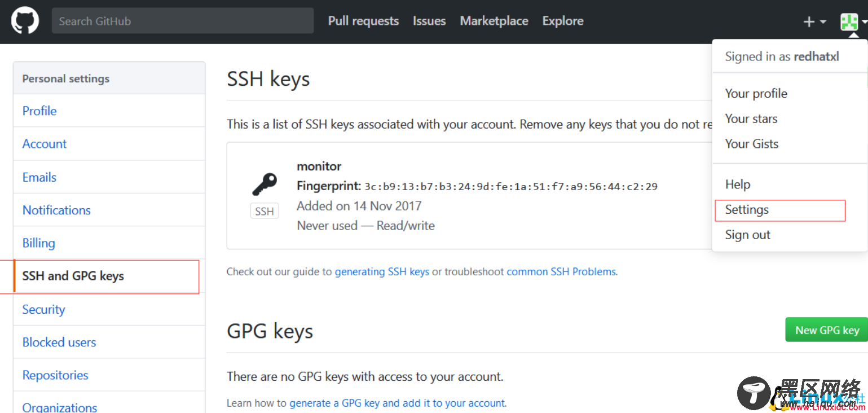Open common SSH Problems link
Image resolution: width=868 pixels, height=413 pixels.
point(561,271)
